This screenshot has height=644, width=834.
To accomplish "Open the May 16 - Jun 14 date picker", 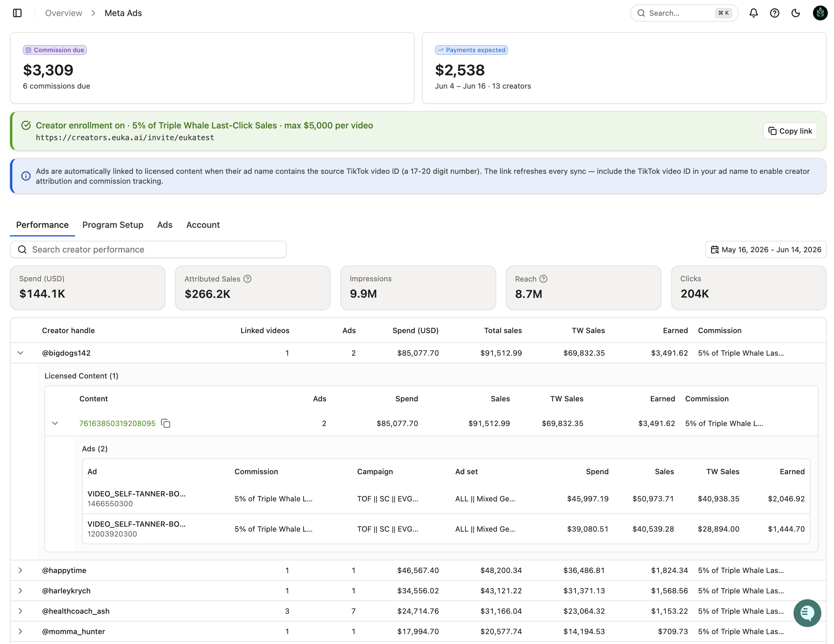I will click(x=766, y=249).
